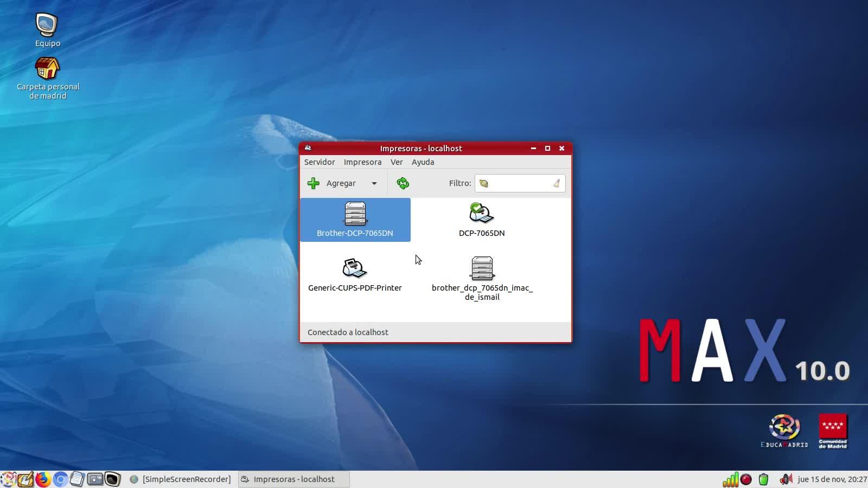Open the Ver menu
Viewport: 868px width, 488px height.
tap(397, 162)
